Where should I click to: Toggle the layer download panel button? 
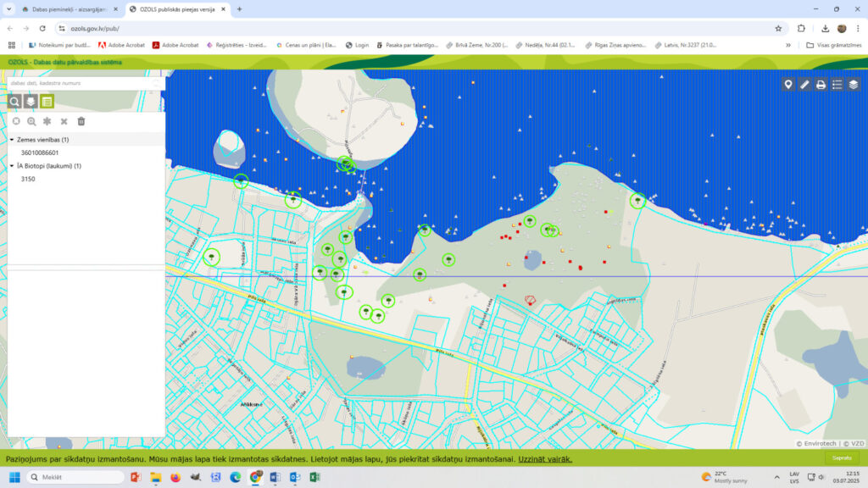[x=31, y=102]
